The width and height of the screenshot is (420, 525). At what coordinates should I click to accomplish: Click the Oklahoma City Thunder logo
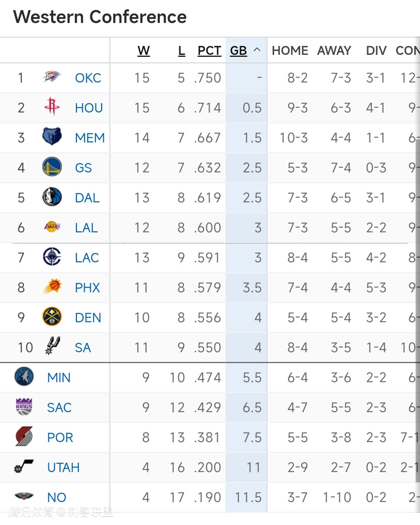[52, 77]
